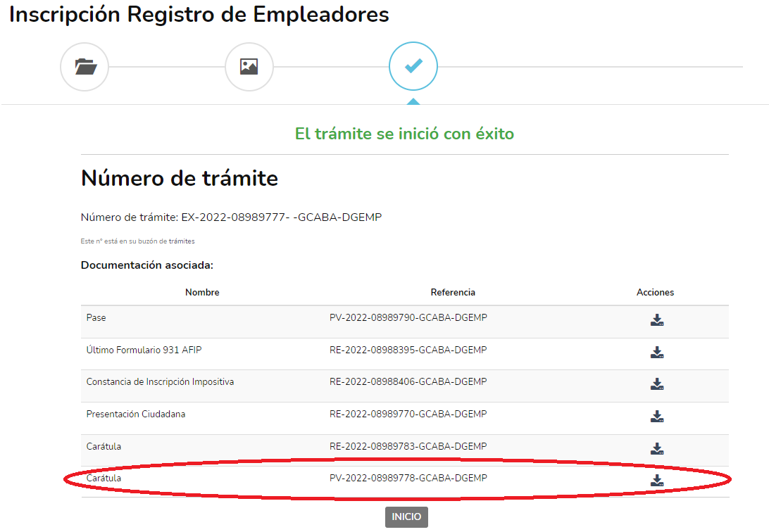Click the folder step icon

[x=85, y=67]
